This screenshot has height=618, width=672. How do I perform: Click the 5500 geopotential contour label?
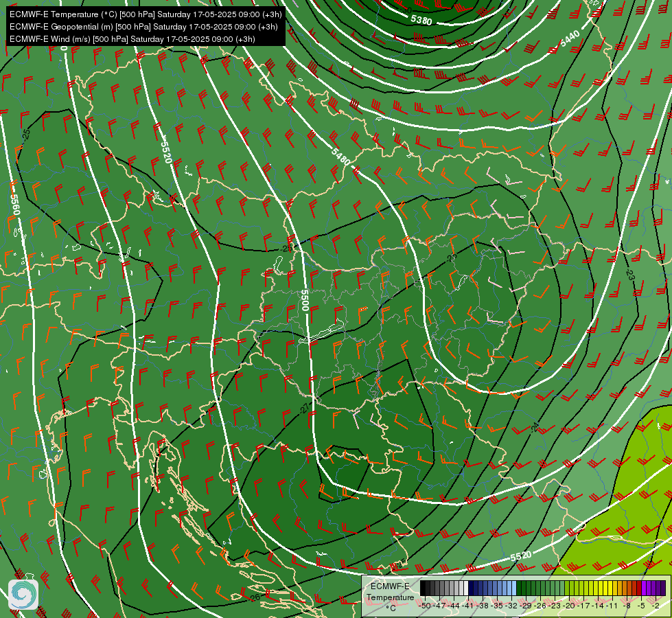click(x=304, y=300)
